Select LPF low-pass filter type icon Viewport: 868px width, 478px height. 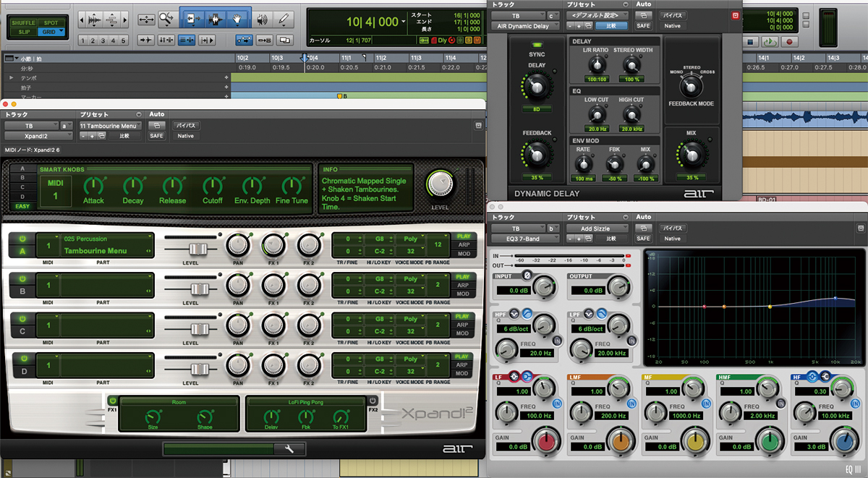[x=602, y=313]
